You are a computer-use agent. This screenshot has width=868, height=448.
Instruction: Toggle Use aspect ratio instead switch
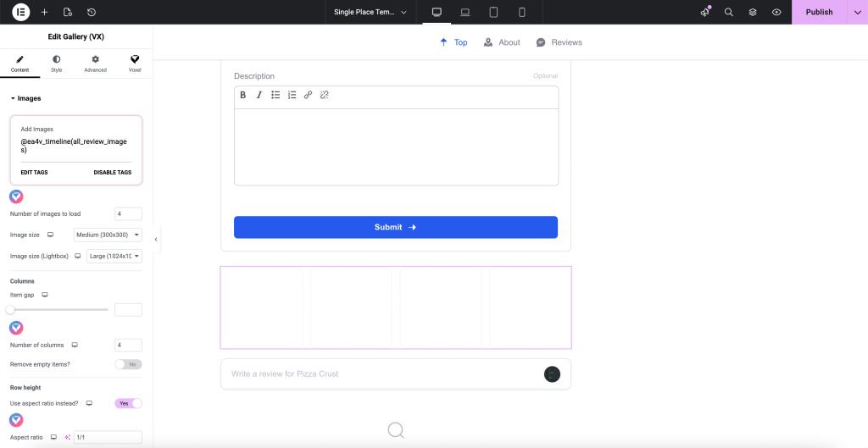click(x=128, y=403)
